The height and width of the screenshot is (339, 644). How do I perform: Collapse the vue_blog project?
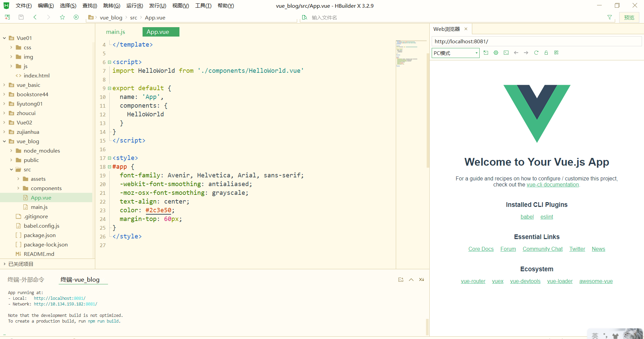tap(4, 141)
